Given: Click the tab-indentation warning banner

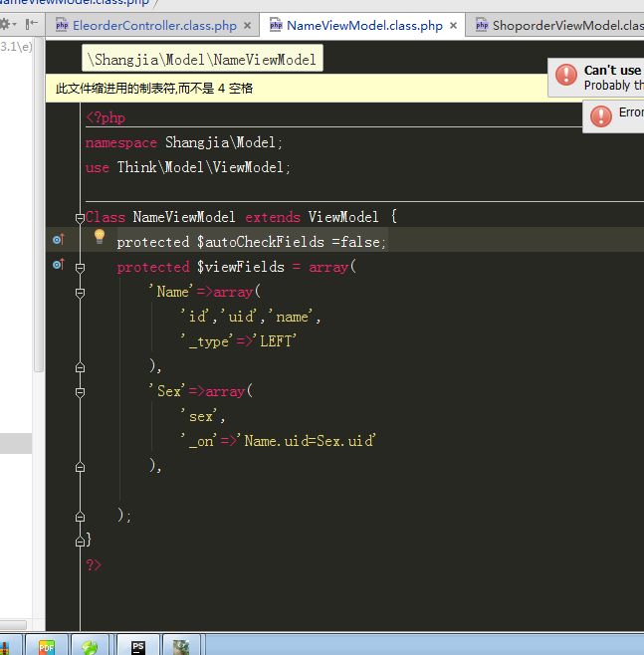Looking at the screenshot, I should point(154,89).
